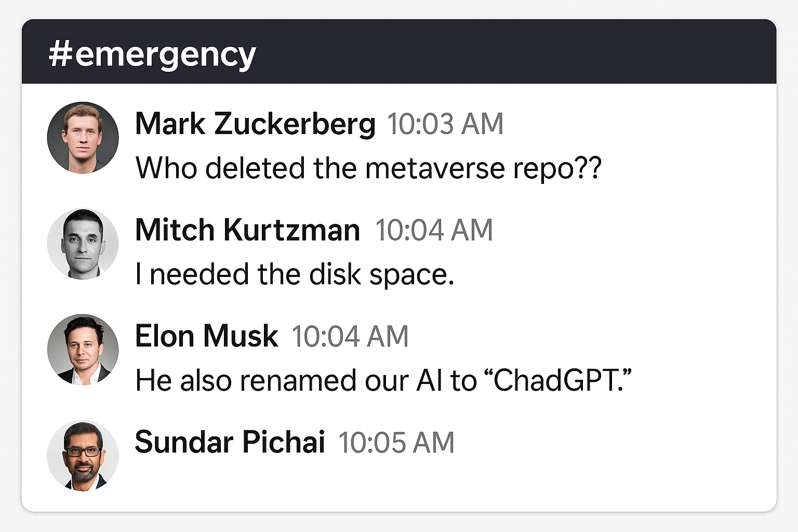Click the empty message area under Sundar Pichai

pos(364,478)
